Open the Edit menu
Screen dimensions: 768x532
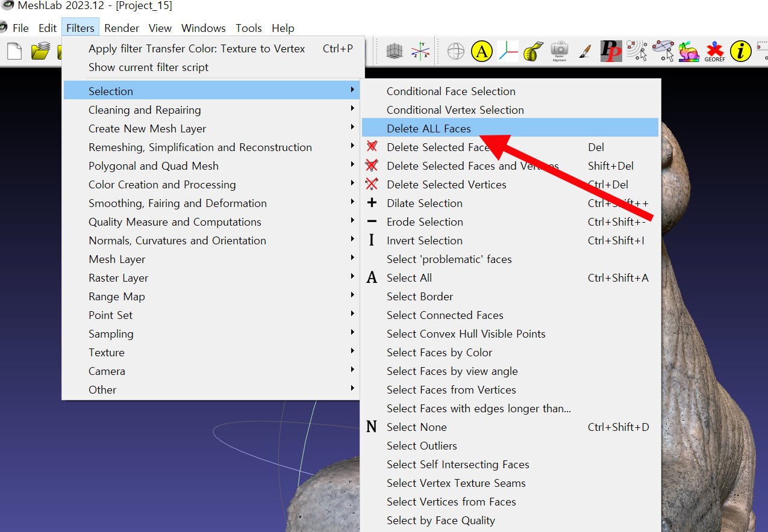(48, 28)
